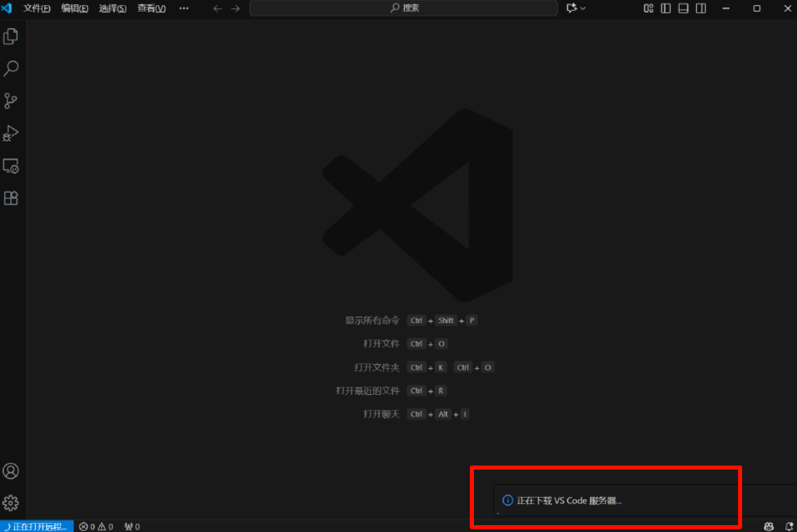
Task: Open the Accounts menu icon
Action: click(11, 471)
